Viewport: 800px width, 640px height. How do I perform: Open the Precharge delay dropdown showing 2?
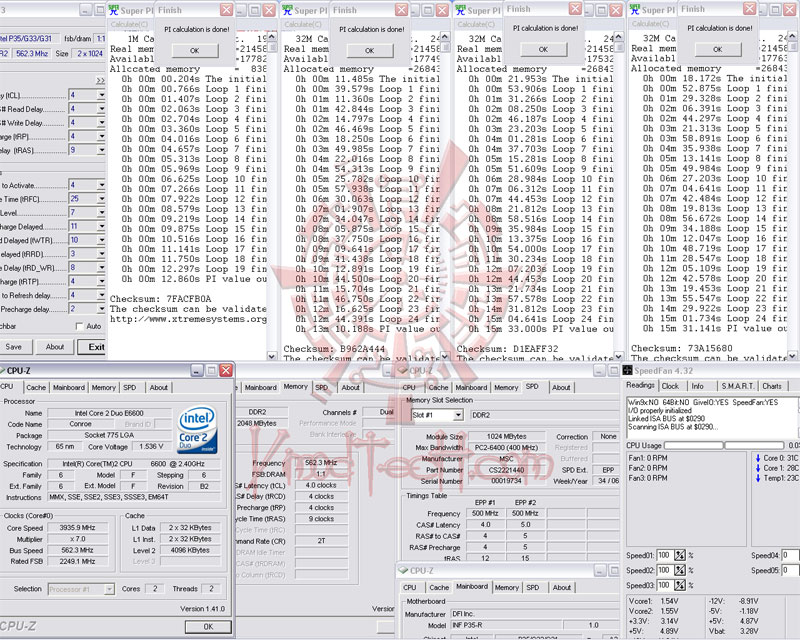tap(101, 309)
